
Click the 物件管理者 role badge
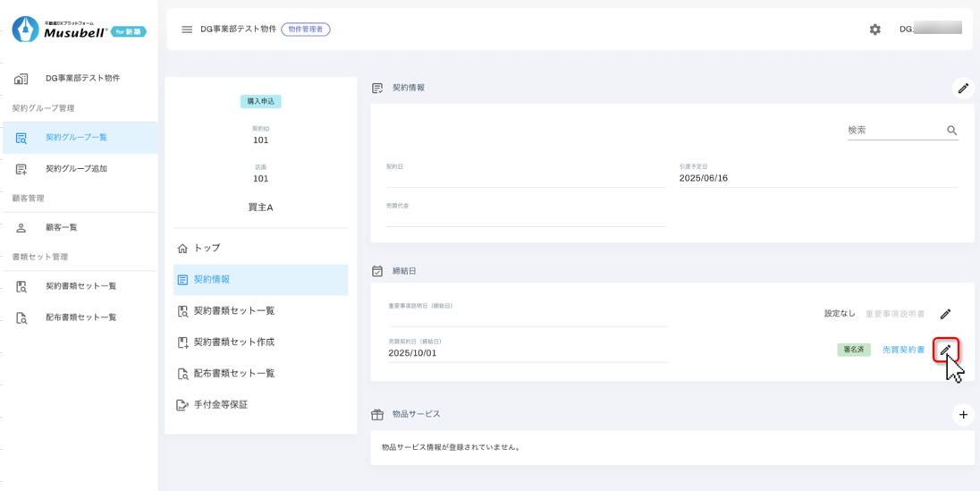pyautogui.click(x=305, y=30)
